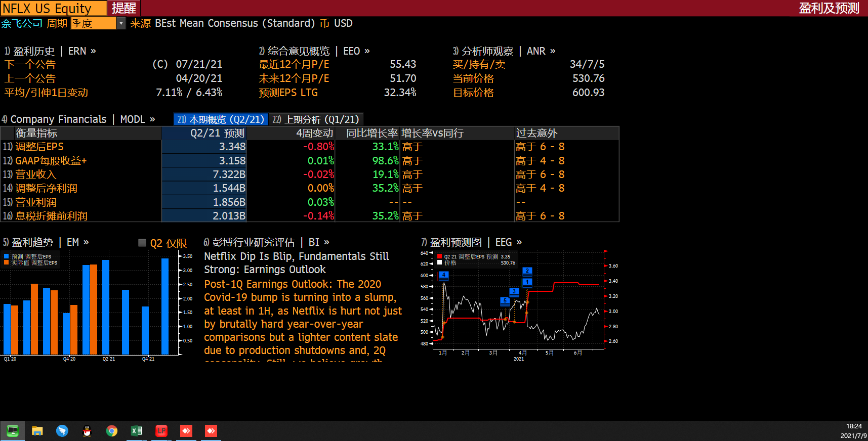Open the 分析师观察 ANR section
Image resolution: width=868 pixels, height=441 pixels.
click(x=504, y=51)
